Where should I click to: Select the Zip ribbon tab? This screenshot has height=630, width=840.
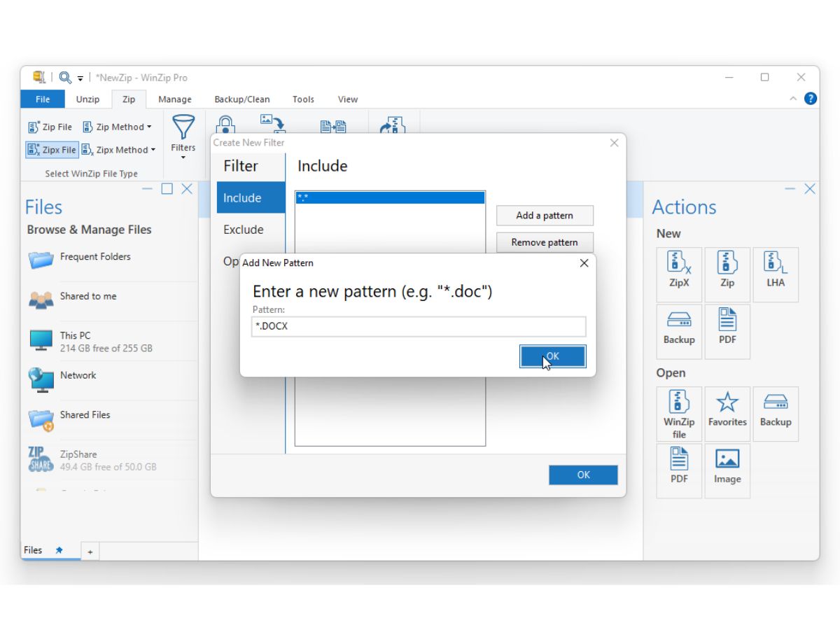[129, 99]
